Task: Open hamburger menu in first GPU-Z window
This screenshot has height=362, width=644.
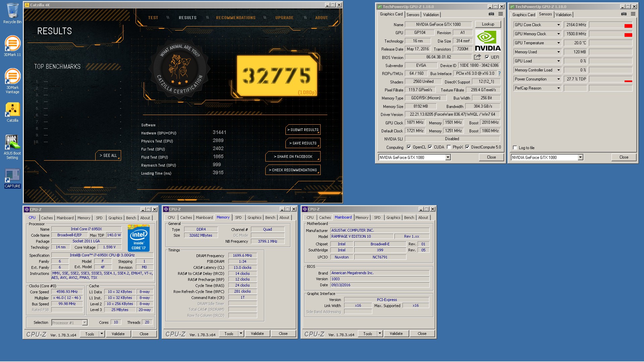Action: point(500,14)
